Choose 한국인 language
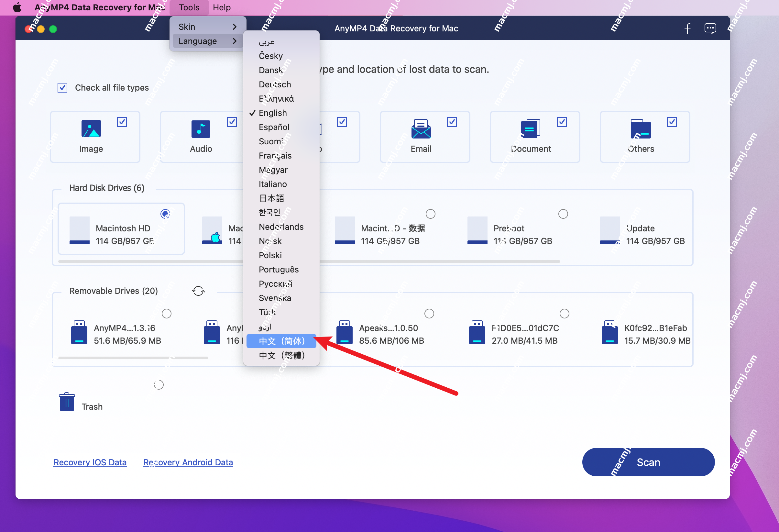The width and height of the screenshot is (779, 532). coord(281,213)
